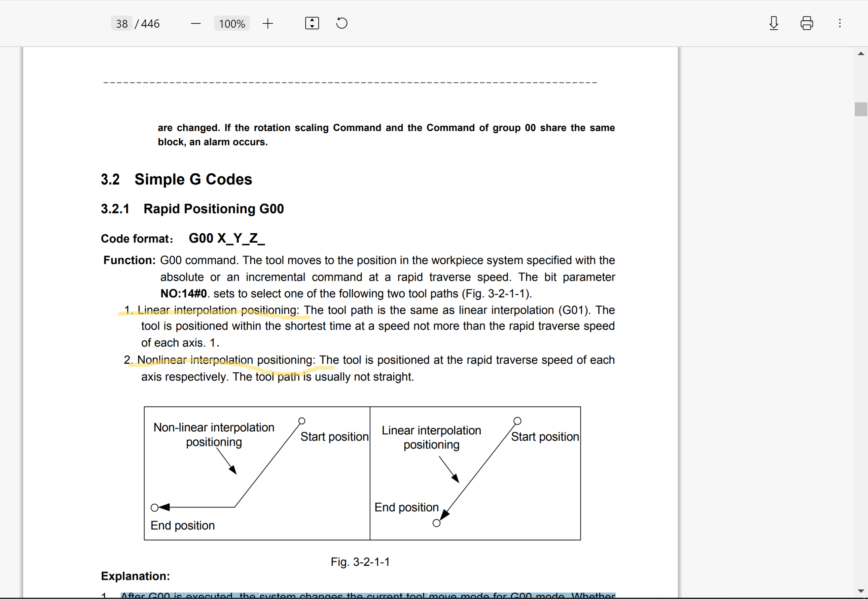
Task: Print the document
Action: click(807, 23)
